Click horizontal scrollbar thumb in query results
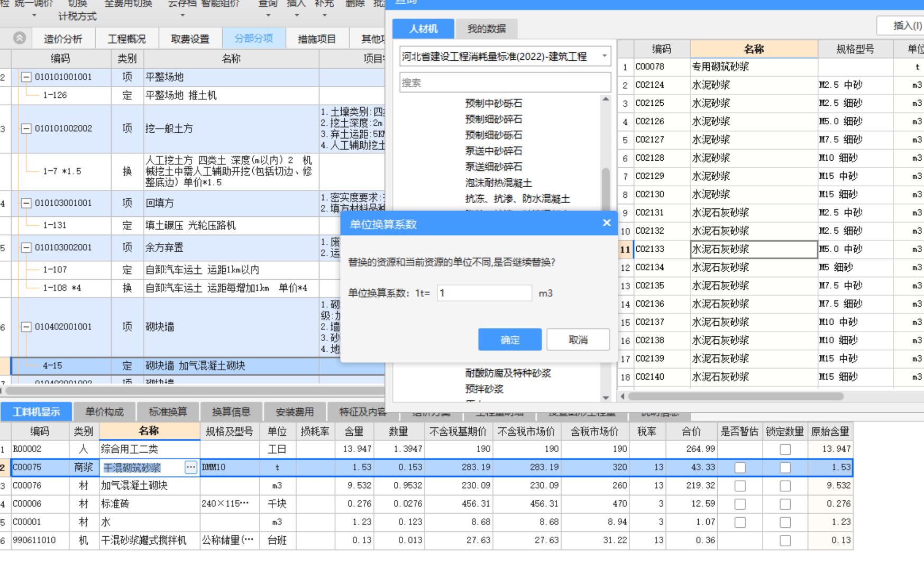Screen dimensions: 924x587 point(735,396)
